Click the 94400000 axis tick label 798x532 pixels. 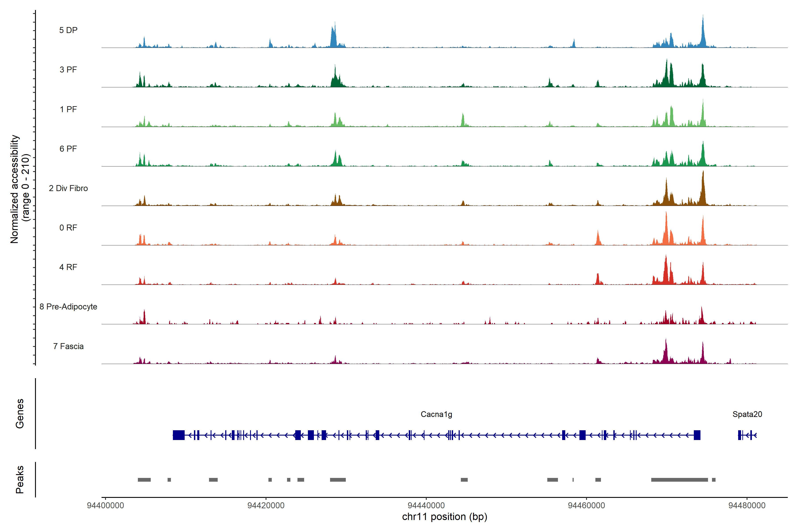pos(106,506)
